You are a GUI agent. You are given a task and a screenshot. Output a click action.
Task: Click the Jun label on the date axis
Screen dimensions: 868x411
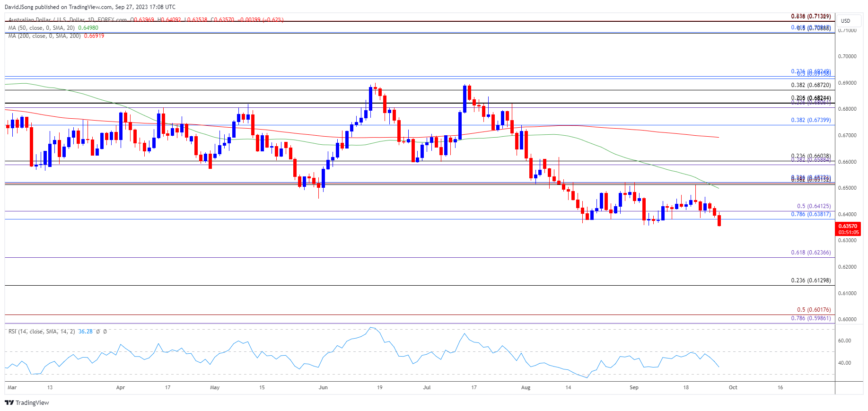click(323, 387)
